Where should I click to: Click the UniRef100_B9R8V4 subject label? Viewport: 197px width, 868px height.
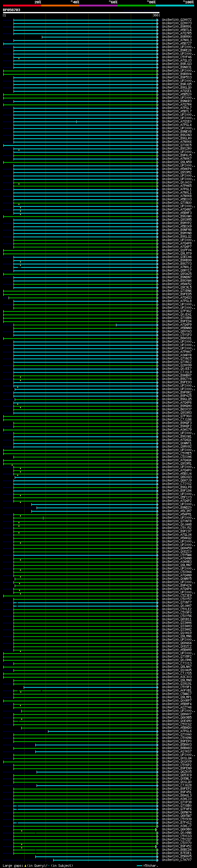[176, 74]
